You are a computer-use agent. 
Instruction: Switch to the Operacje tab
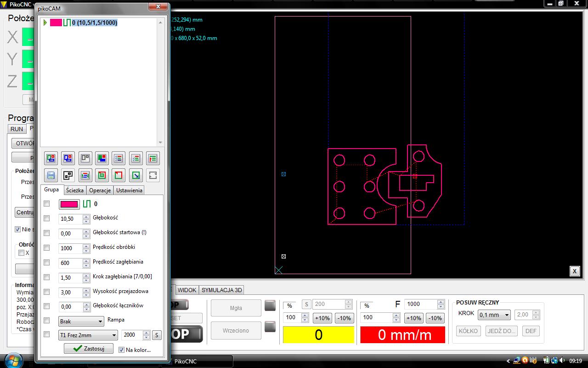[x=100, y=190]
